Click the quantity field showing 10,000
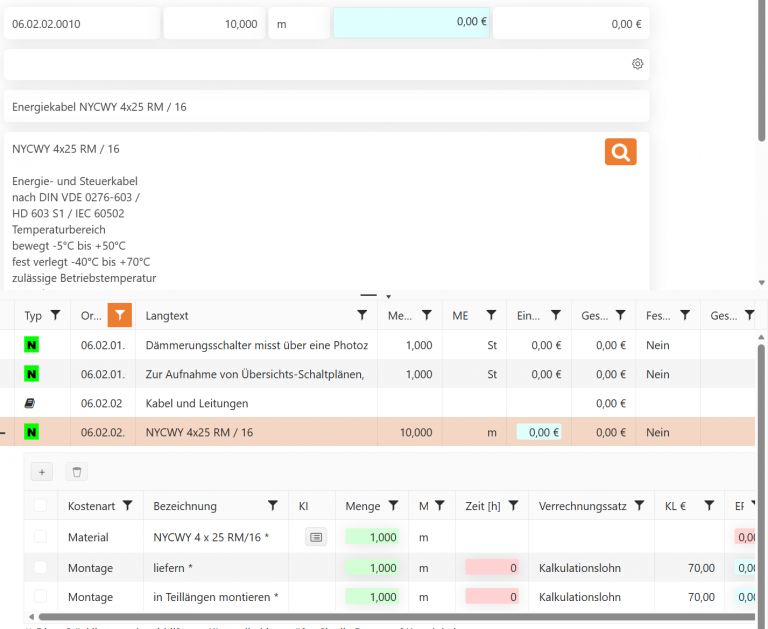 click(x=213, y=23)
